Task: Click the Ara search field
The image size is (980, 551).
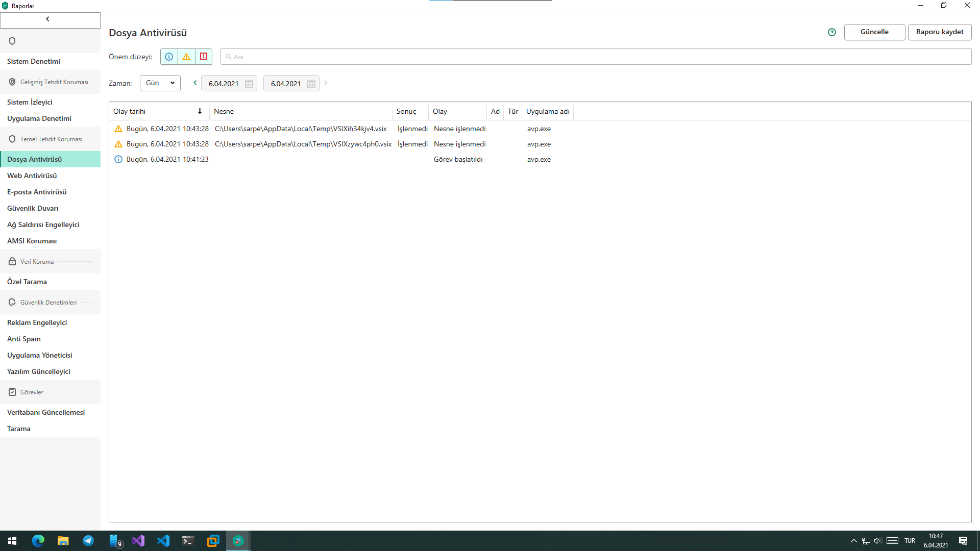Action: [x=595, y=57]
